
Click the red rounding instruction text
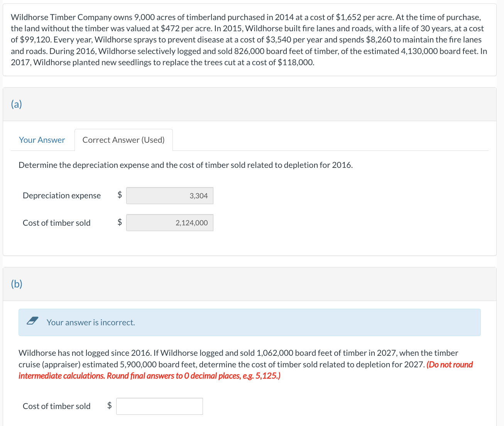(245, 370)
